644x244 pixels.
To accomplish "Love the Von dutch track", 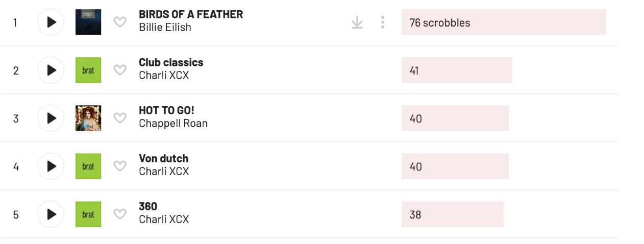I will tap(119, 166).
